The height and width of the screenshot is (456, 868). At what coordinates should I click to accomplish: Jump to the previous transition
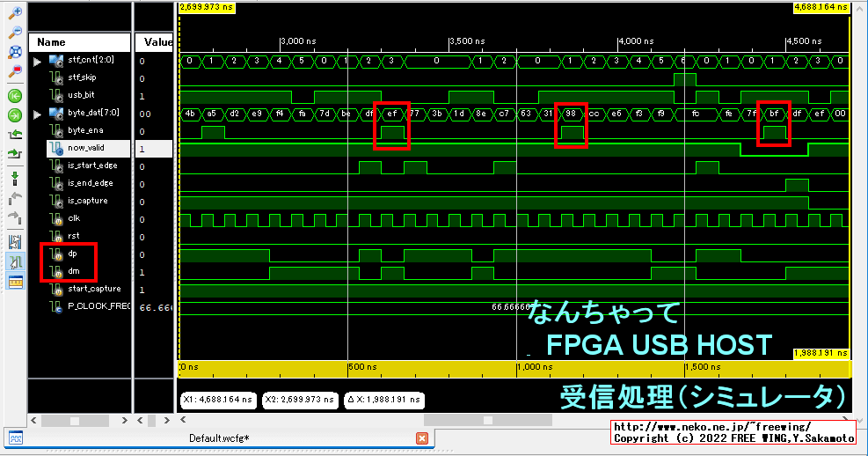coord(15,135)
